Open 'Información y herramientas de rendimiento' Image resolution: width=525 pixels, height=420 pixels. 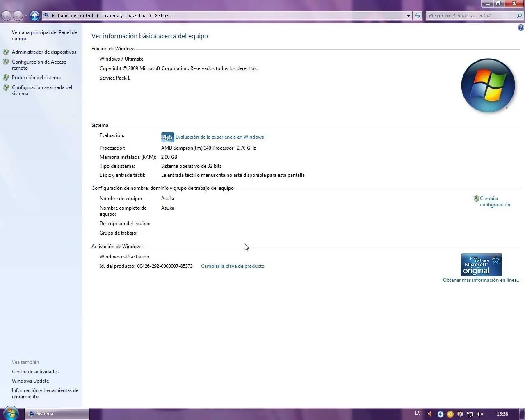click(45, 393)
